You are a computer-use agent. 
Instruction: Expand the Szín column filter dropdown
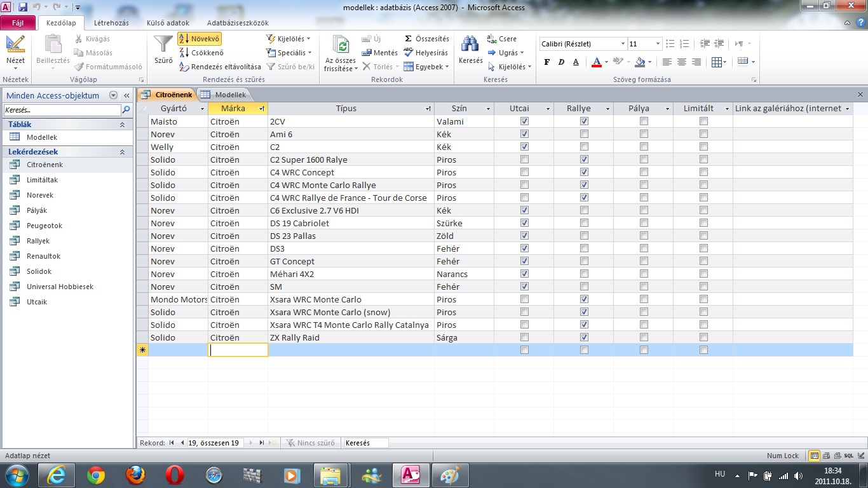488,109
